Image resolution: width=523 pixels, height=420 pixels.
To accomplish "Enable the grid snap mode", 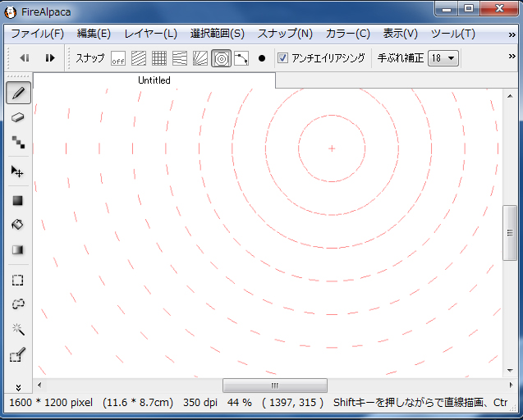I will 159,58.
